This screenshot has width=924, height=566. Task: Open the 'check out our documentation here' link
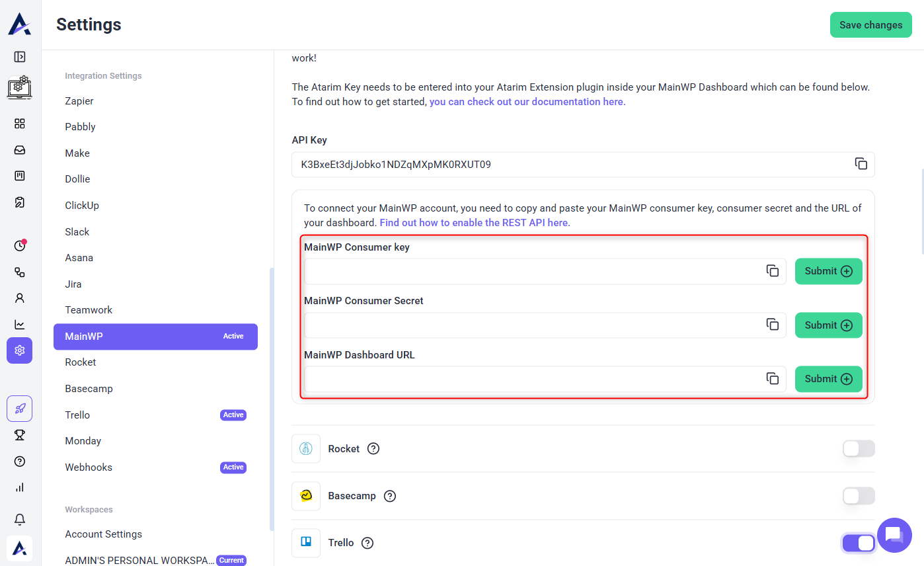527,102
